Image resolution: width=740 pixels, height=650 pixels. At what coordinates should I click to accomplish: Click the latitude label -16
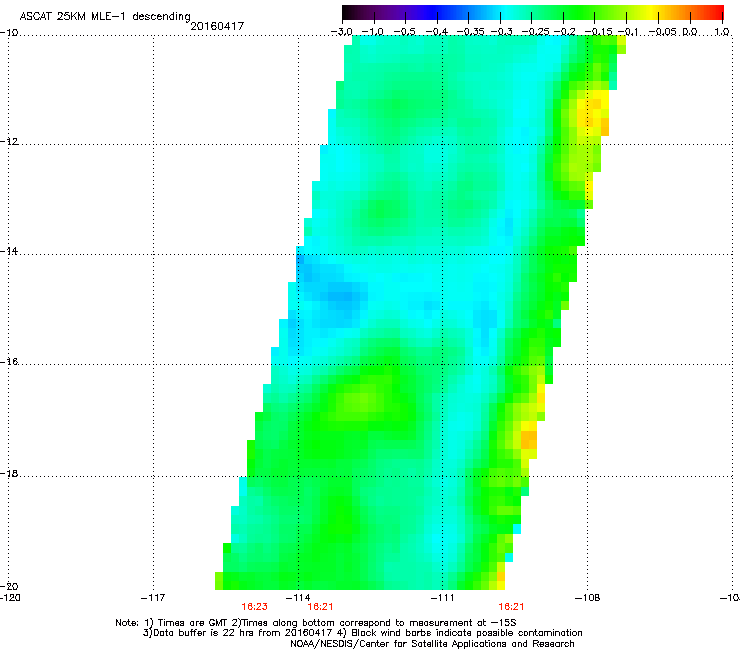(9, 361)
